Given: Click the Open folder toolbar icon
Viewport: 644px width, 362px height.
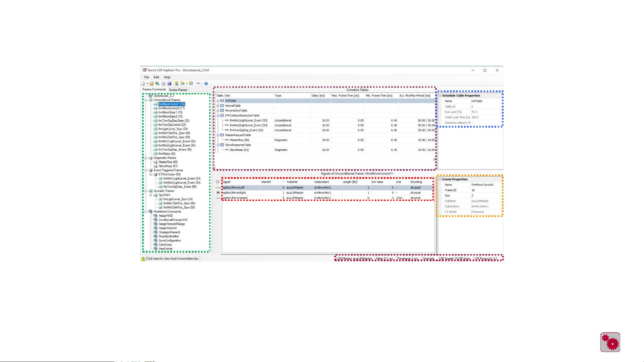Looking at the screenshot, I should 152,83.
